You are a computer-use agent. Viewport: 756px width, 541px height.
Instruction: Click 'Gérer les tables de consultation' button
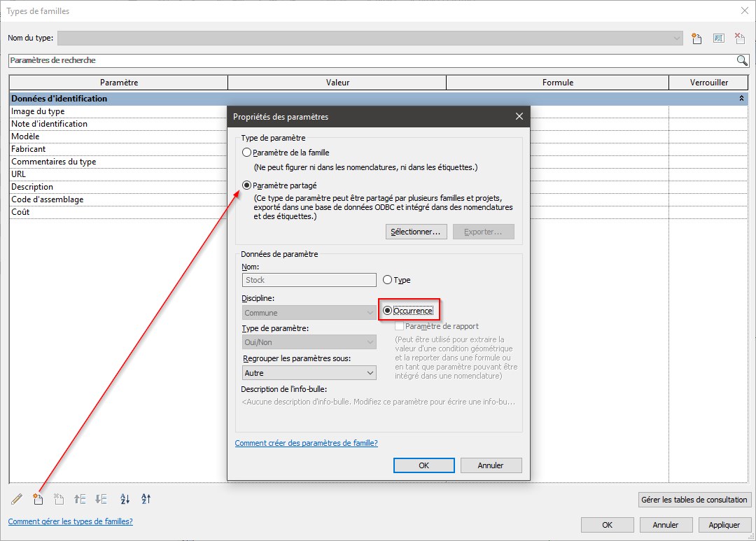click(x=694, y=500)
